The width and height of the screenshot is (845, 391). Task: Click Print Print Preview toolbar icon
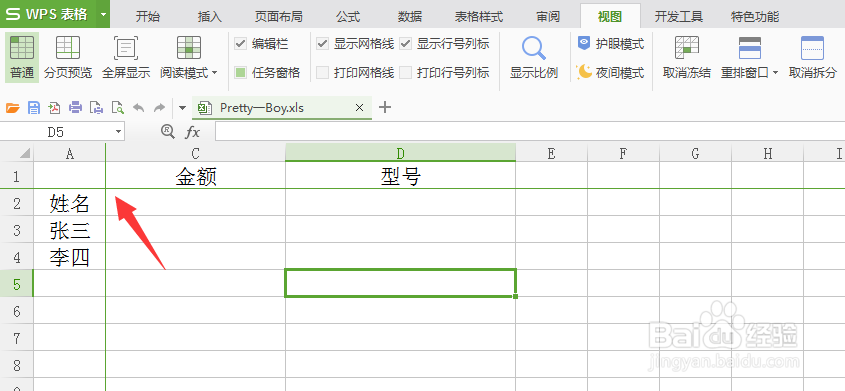96,108
